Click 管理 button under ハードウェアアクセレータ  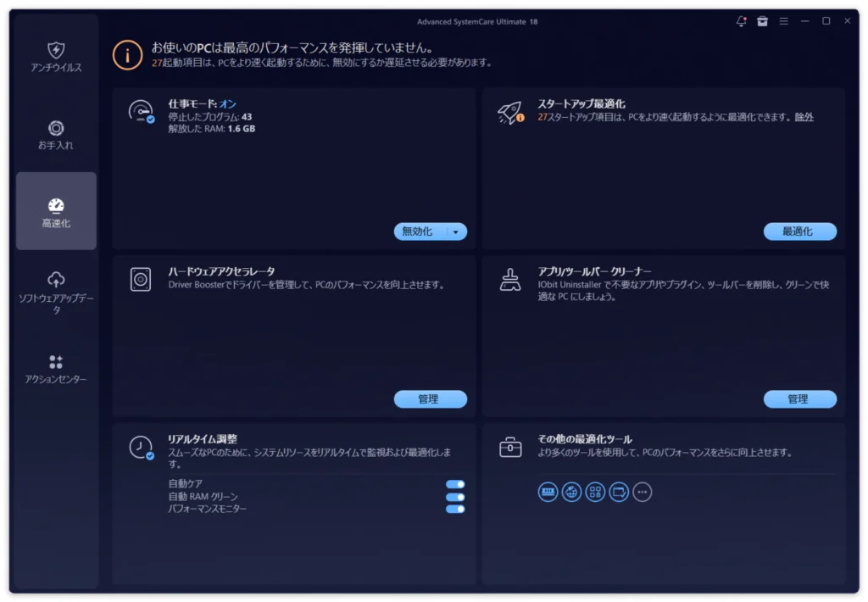click(430, 399)
